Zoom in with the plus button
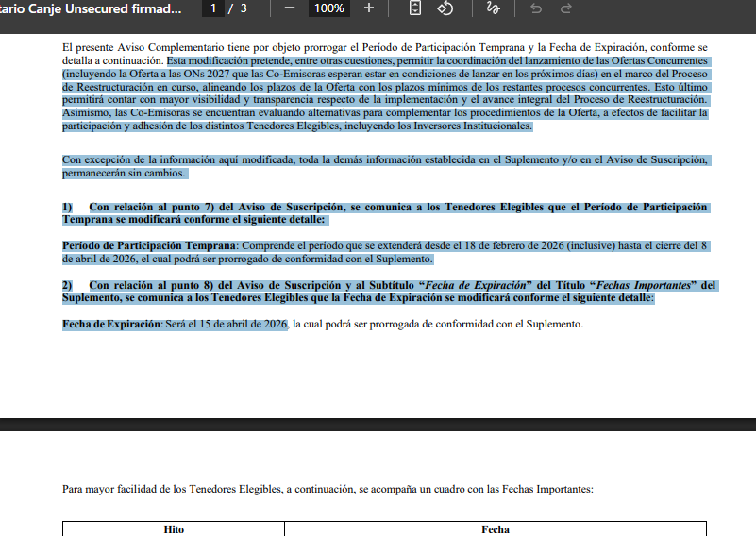 (369, 8)
